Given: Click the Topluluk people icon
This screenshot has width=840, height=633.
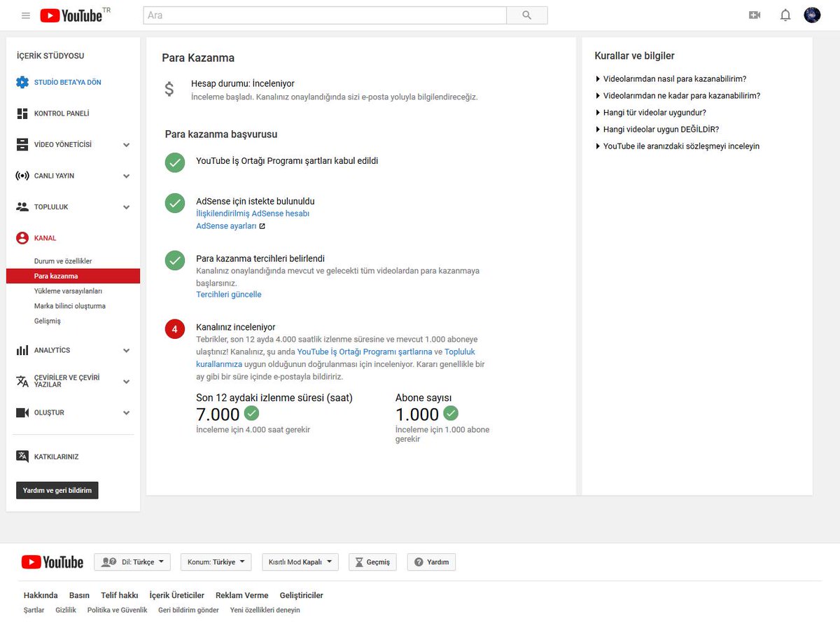Looking at the screenshot, I should pos(22,207).
